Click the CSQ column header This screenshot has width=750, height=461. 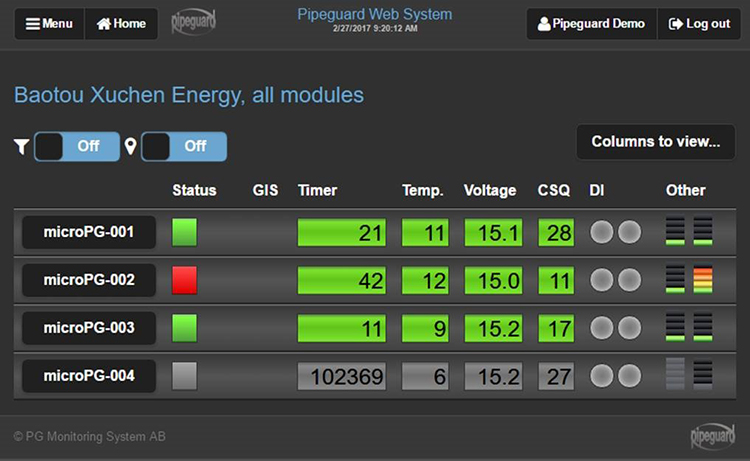554,190
